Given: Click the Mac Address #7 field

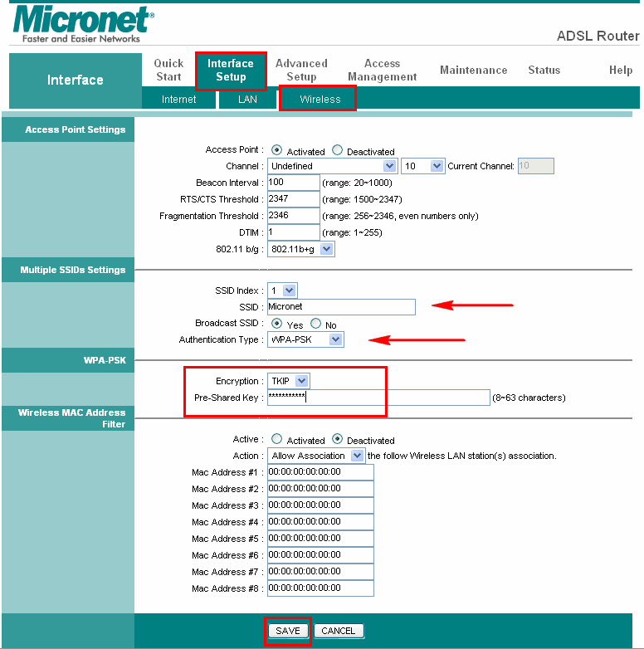Looking at the screenshot, I should click(320, 572).
